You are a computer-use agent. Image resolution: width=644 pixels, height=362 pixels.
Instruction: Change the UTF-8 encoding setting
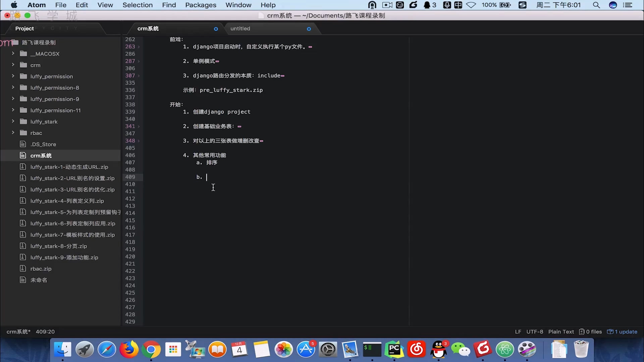pyautogui.click(x=535, y=332)
